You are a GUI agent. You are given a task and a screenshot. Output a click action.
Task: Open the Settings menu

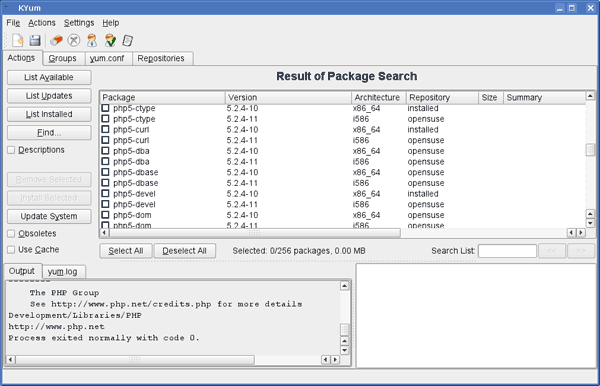[x=79, y=23]
